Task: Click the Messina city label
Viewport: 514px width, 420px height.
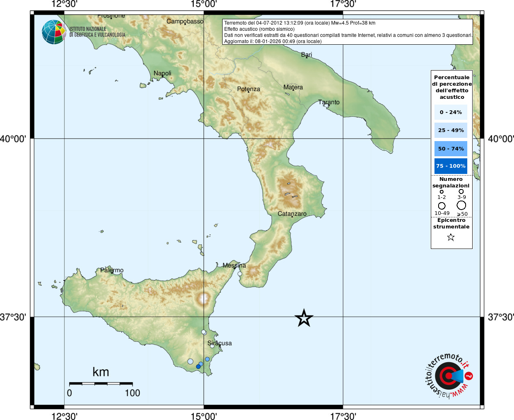Action: point(234,265)
